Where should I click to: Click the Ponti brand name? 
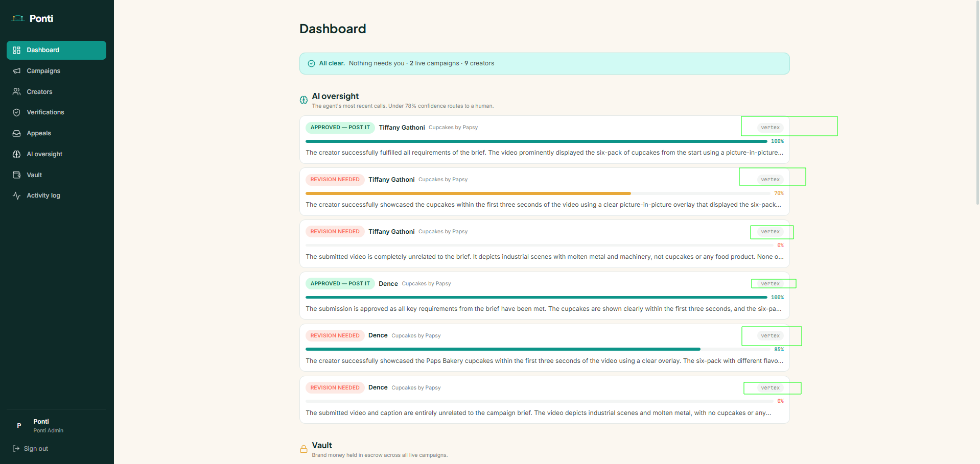tap(41, 18)
